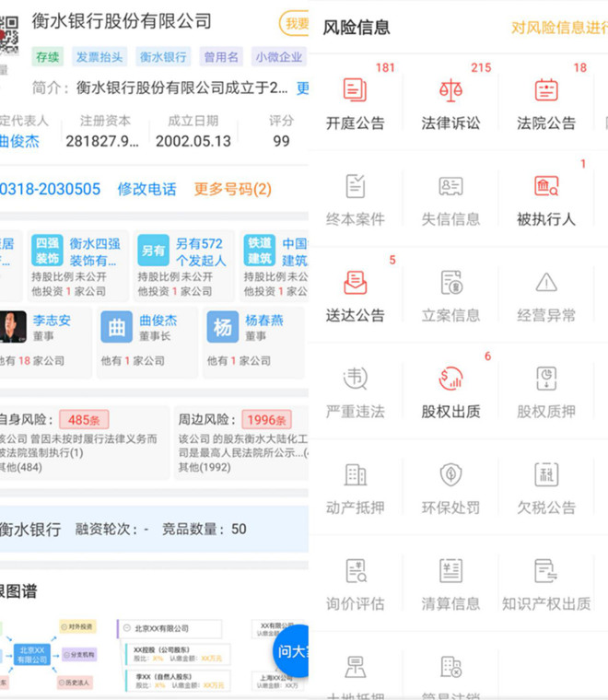Tap 李志安's profile photo
The image size is (608, 700).
pyautogui.click(x=13, y=327)
